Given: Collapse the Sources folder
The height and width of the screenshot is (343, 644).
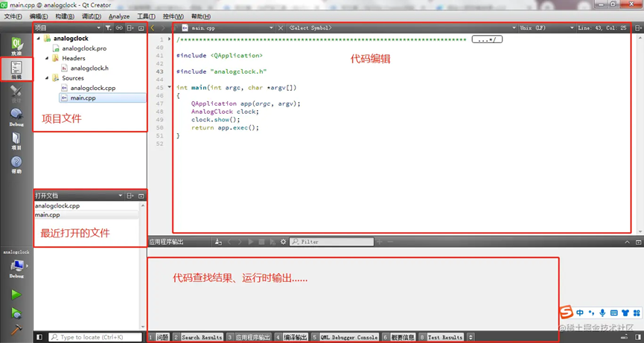Looking at the screenshot, I should tap(47, 78).
